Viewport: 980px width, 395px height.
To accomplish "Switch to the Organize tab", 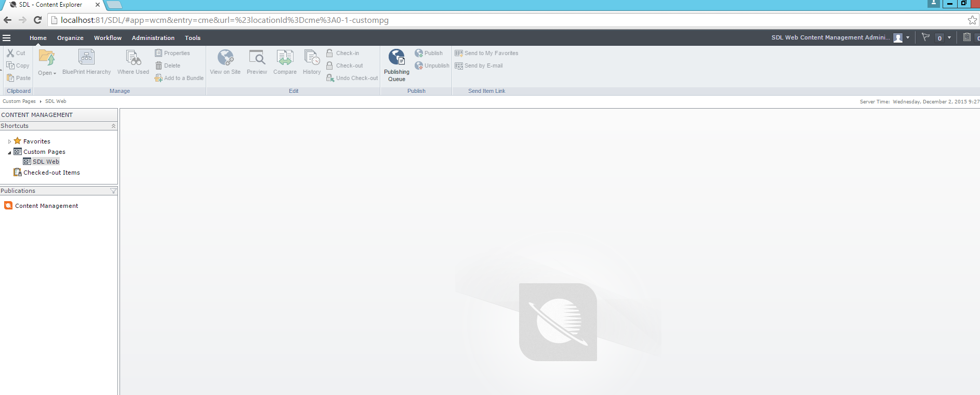I will click(x=70, y=38).
